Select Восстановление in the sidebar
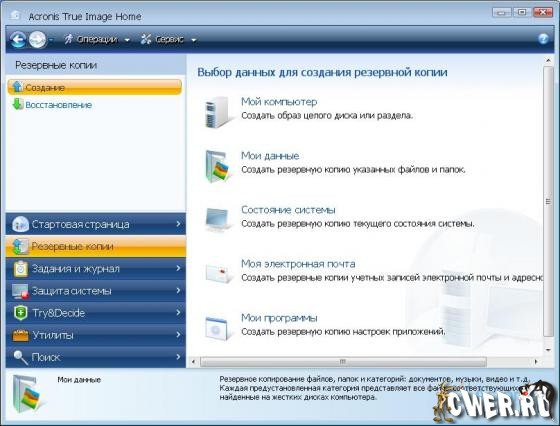Viewport: 560px width, 426px height. (x=59, y=105)
